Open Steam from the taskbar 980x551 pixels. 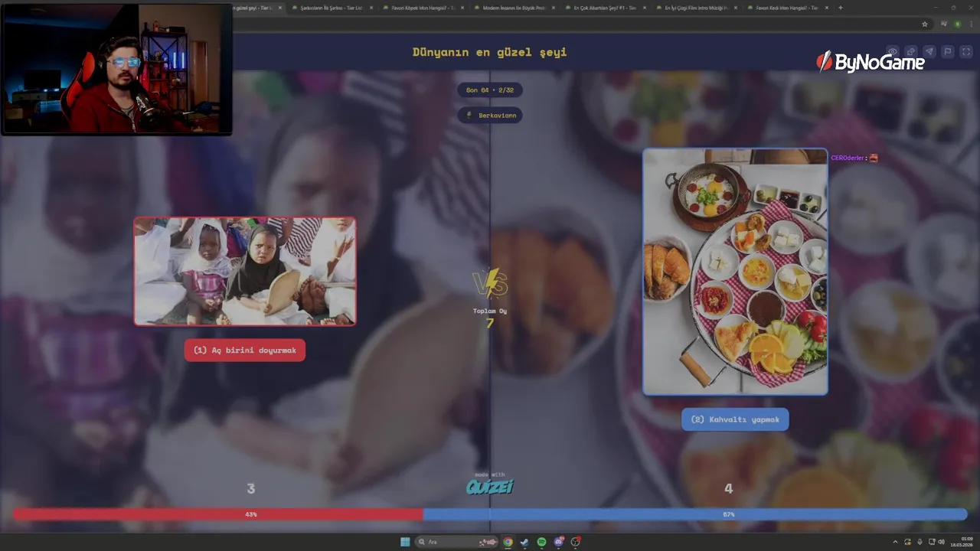coord(524,542)
